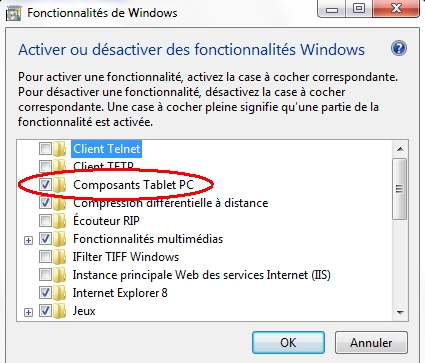Click folder icon next to Écouteur RIP

[x=59, y=221]
